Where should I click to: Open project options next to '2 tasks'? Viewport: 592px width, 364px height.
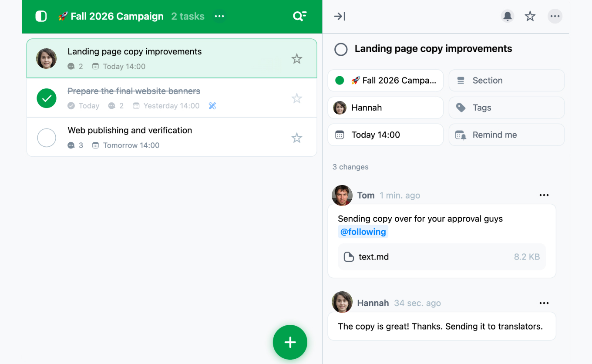219,17
